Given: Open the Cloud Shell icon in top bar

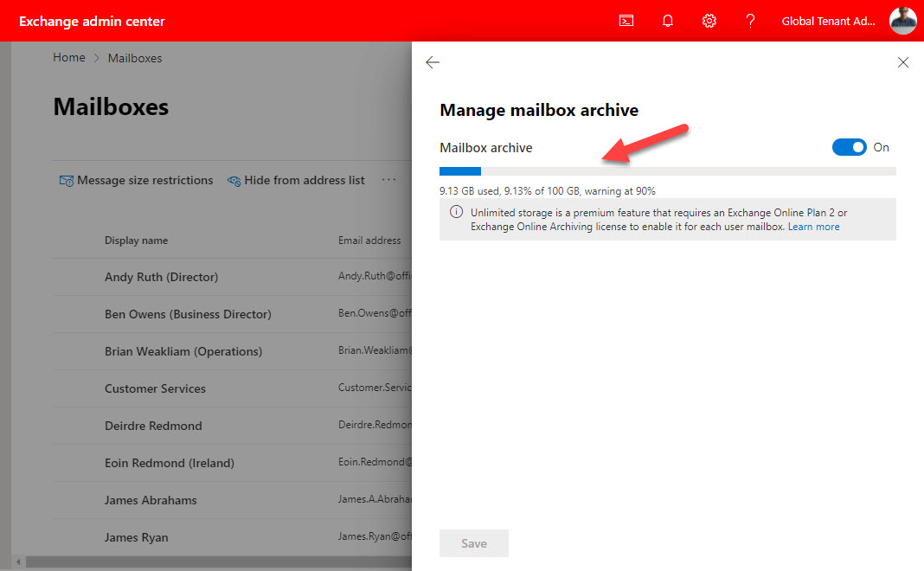Looking at the screenshot, I should (626, 20).
